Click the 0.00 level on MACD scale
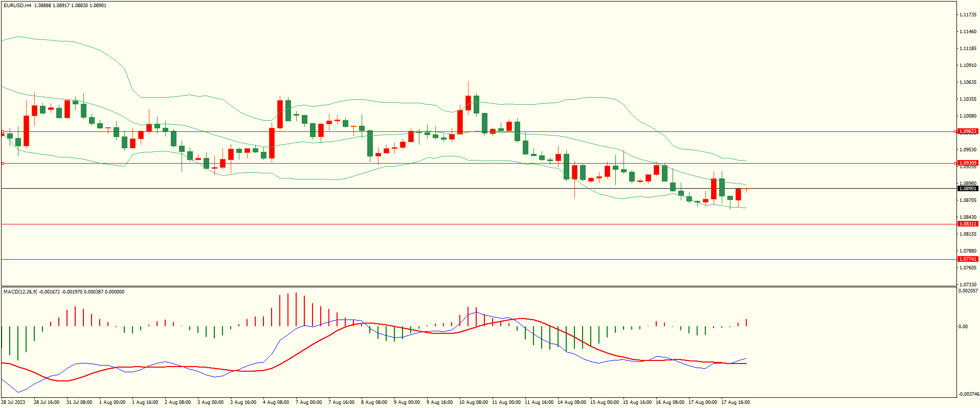Screen dimensions: 980x408 (963, 327)
